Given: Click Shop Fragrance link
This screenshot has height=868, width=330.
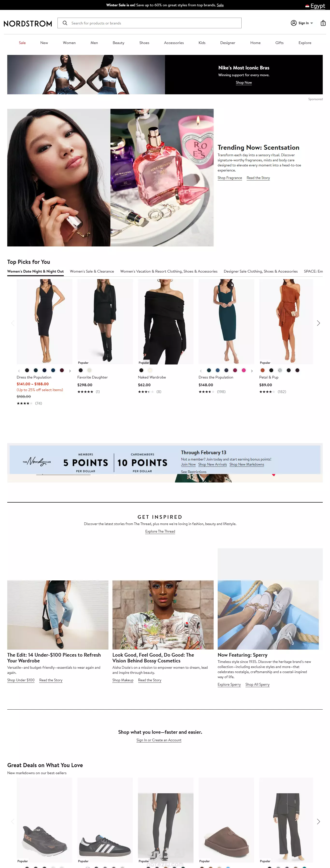Looking at the screenshot, I should (x=230, y=178).
